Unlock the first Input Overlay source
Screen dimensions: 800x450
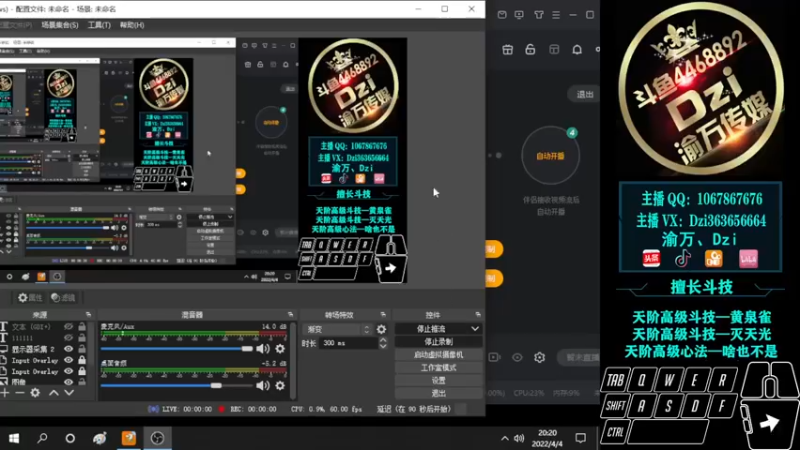coord(82,360)
